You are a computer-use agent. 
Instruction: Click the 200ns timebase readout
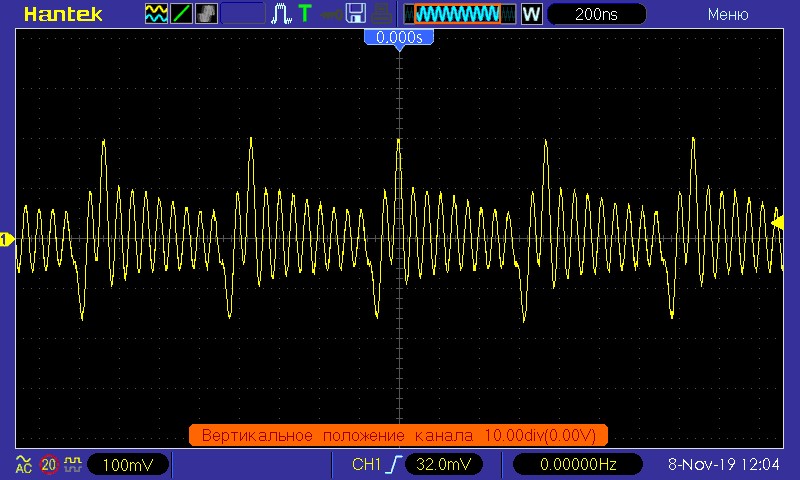[x=596, y=14]
